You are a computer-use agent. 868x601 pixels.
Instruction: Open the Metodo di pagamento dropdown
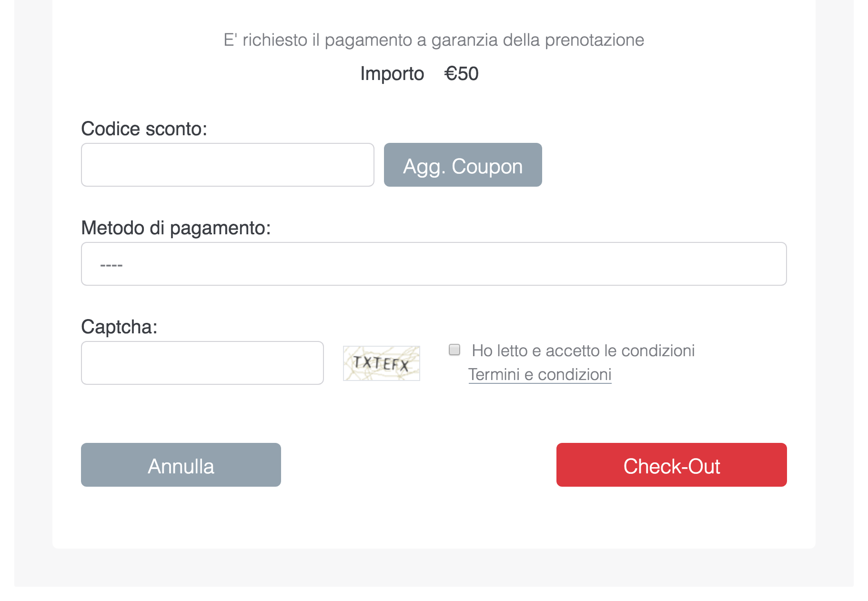point(434,264)
